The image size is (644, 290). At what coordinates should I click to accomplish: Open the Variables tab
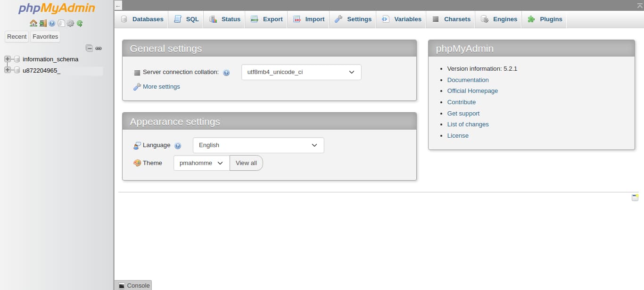(x=401, y=19)
